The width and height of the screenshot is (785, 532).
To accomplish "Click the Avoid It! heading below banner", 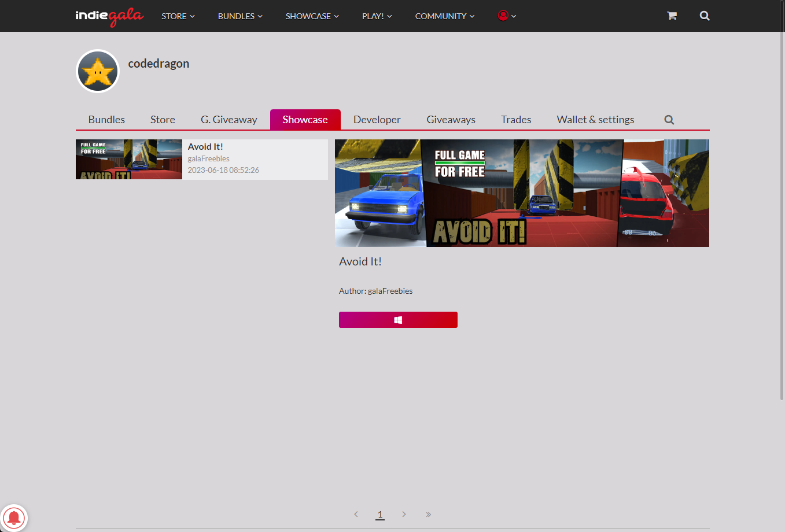I will click(360, 261).
